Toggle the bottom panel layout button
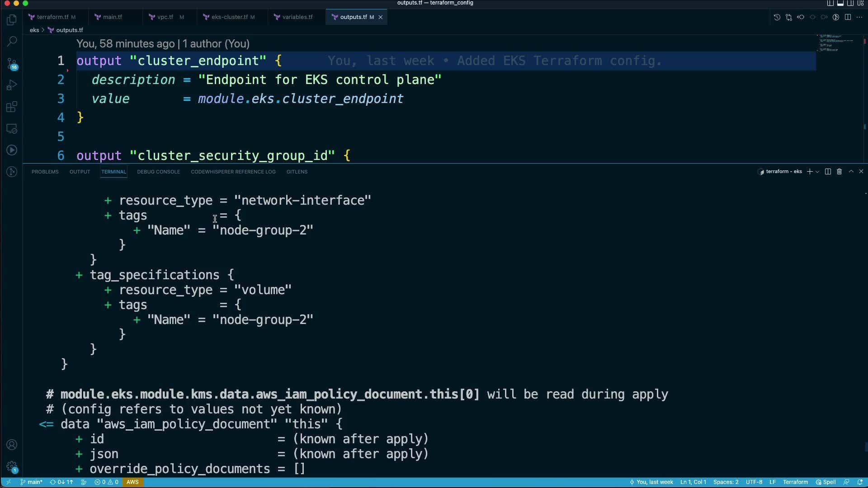 tap(840, 3)
